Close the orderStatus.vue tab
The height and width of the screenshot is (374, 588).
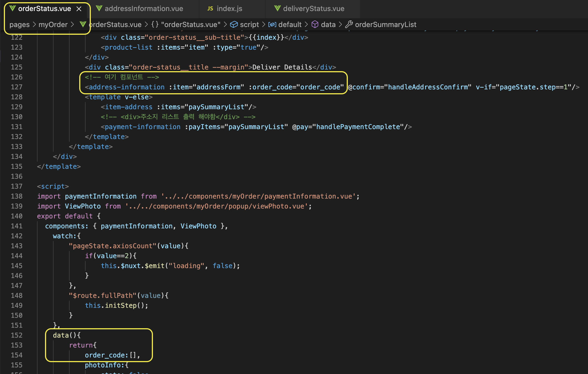pyautogui.click(x=79, y=9)
